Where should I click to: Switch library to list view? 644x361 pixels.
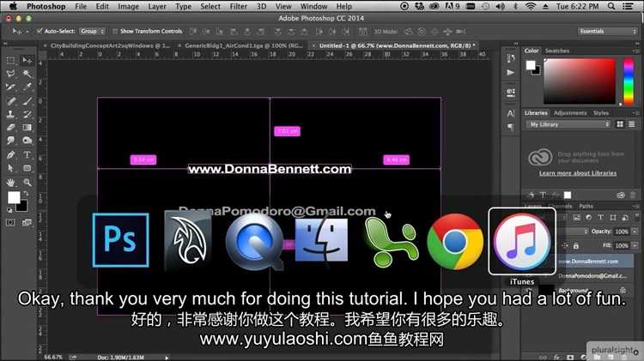pyautogui.click(x=632, y=124)
